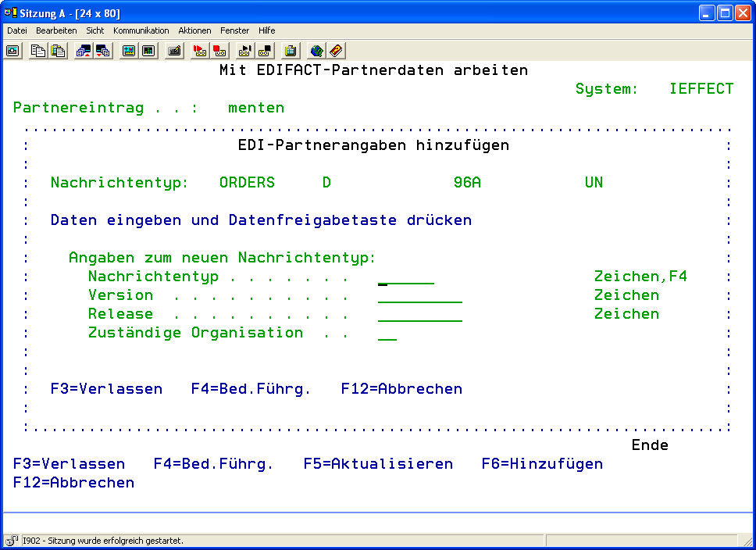Click into the Nachrichtentyp input field
This screenshot has height=550, width=756.
pyautogui.click(x=405, y=277)
